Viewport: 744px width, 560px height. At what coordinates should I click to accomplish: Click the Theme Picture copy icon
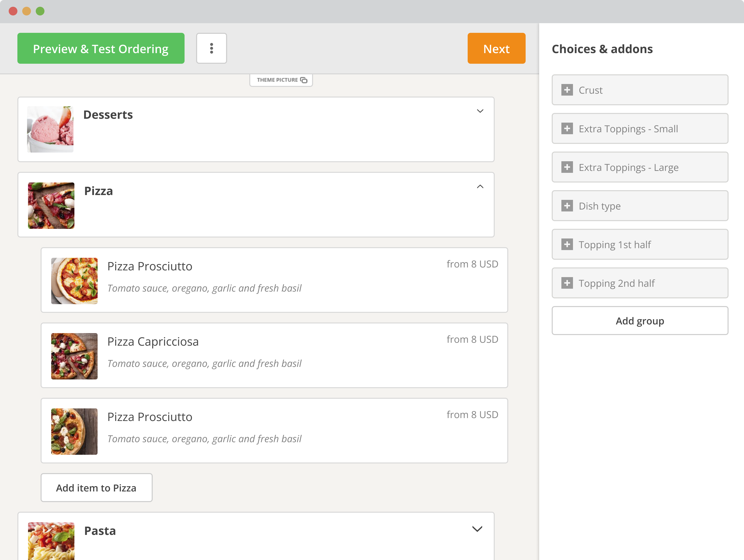click(x=304, y=80)
